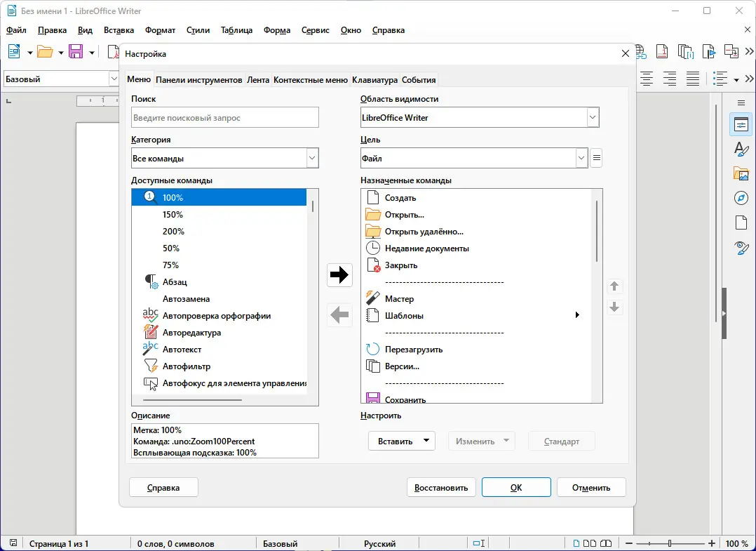This screenshot has width=756, height=551.
Task: Click the Отменить button
Action: (592, 487)
